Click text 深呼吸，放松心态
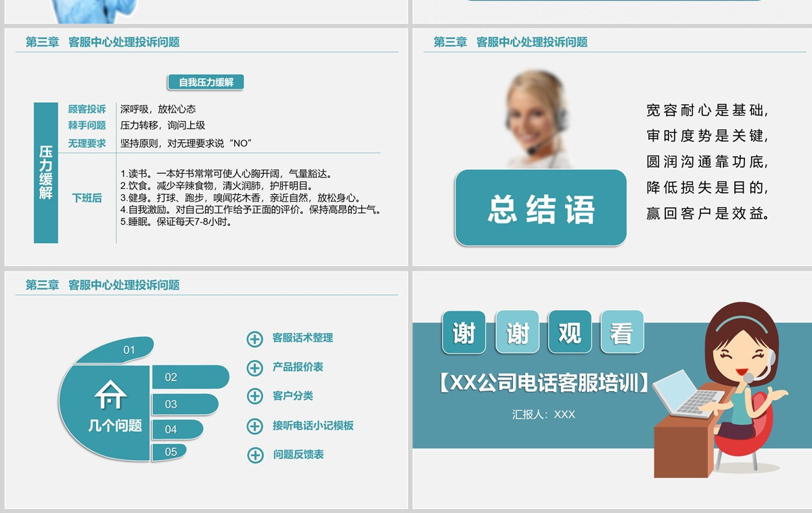Screen dimensions: 812x513 pyautogui.click(x=158, y=109)
